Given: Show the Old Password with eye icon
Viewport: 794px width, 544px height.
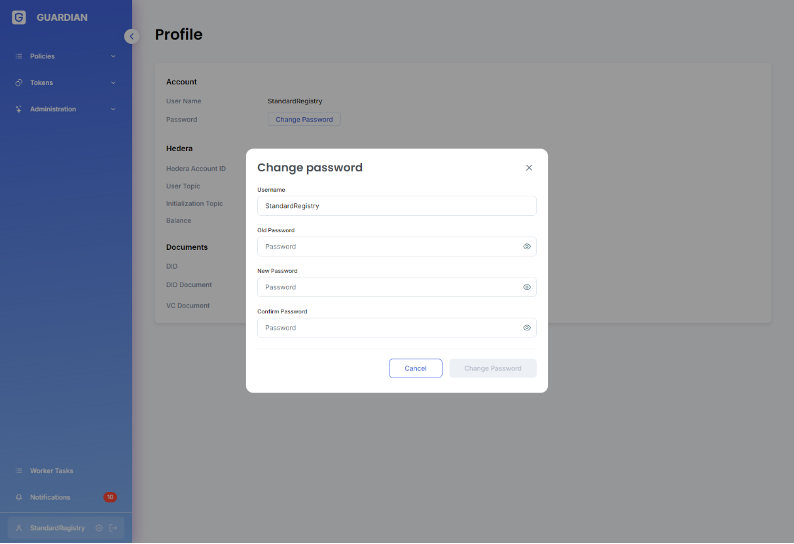Looking at the screenshot, I should click(x=526, y=246).
